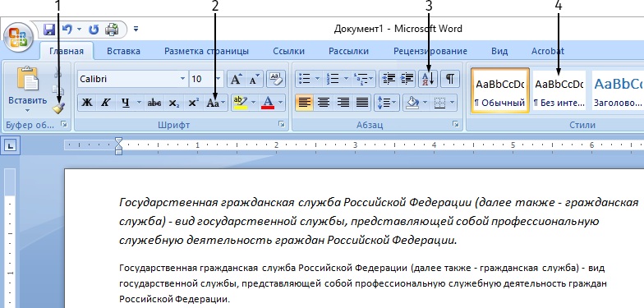Click the Sort A-Я icon
Viewport: 644px width, 308px height.
click(x=428, y=79)
